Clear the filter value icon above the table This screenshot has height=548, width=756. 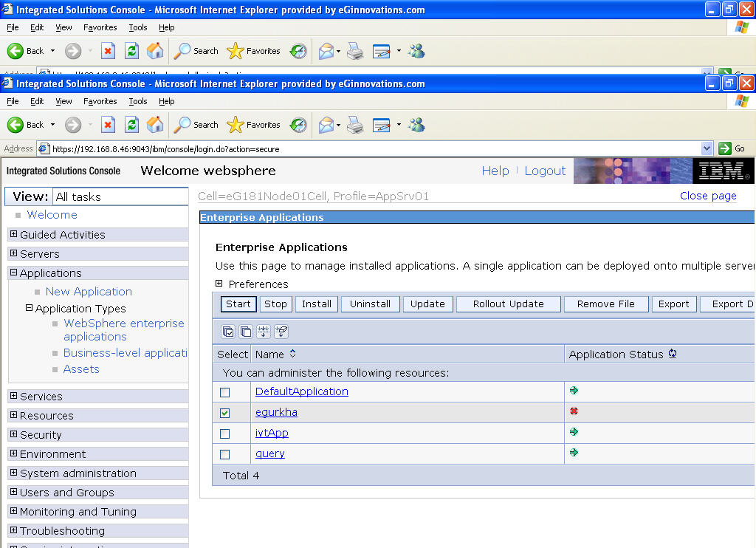pos(281,332)
